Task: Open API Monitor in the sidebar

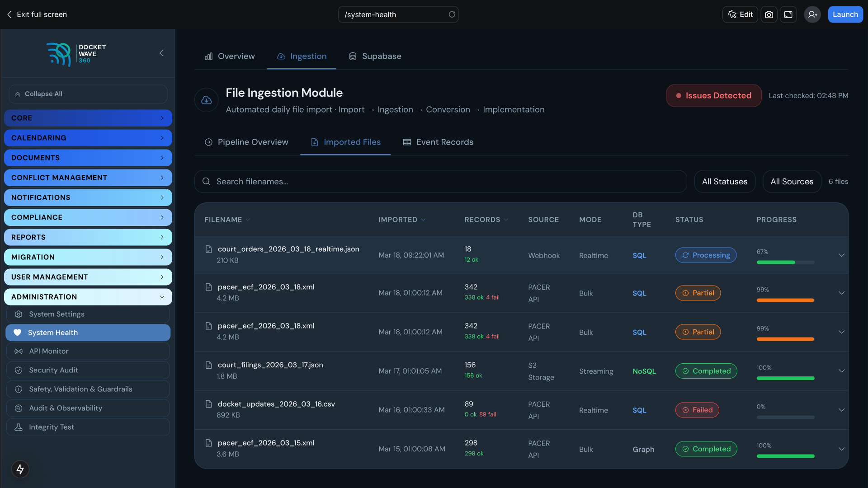Action: [x=88, y=351]
